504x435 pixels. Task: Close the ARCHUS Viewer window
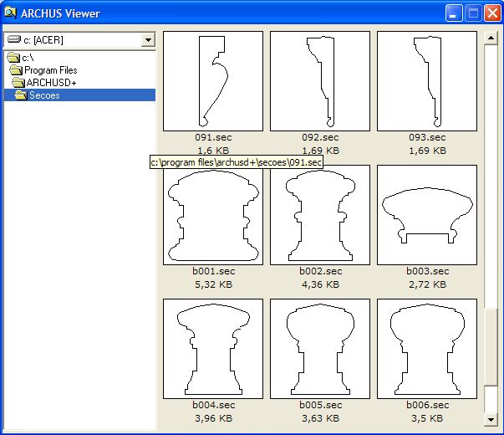tap(492, 13)
